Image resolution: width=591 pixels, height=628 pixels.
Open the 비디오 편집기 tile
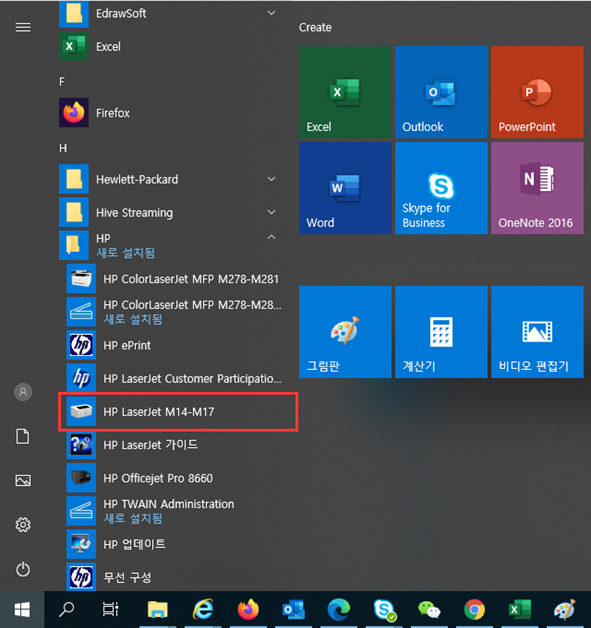pyautogui.click(x=537, y=332)
